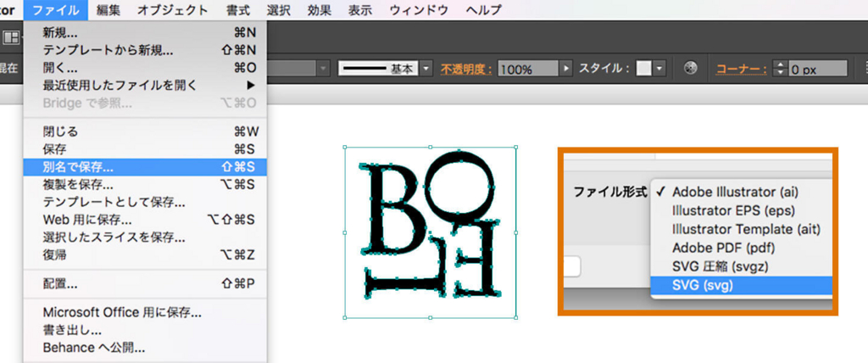The width and height of the screenshot is (868, 363).
Task: Open the 表示 menu
Action: click(360, 10)
